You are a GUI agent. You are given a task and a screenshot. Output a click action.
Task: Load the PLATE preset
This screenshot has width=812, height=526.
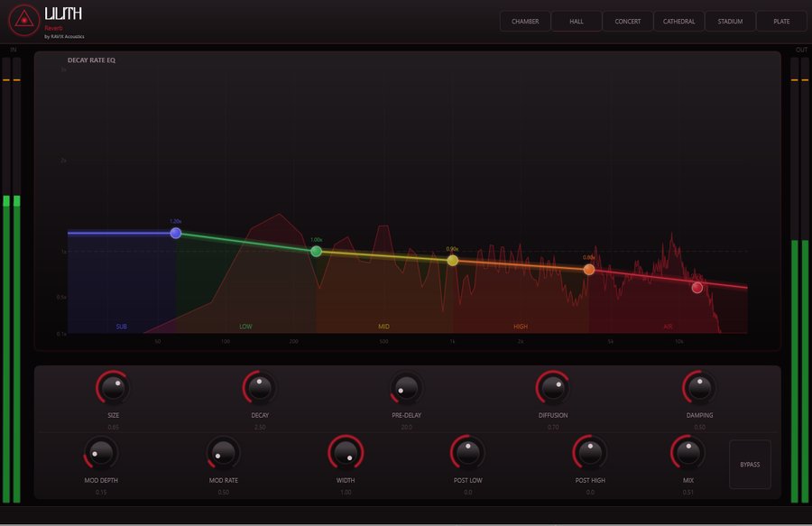pyautogui.click(x=781, y=22)
